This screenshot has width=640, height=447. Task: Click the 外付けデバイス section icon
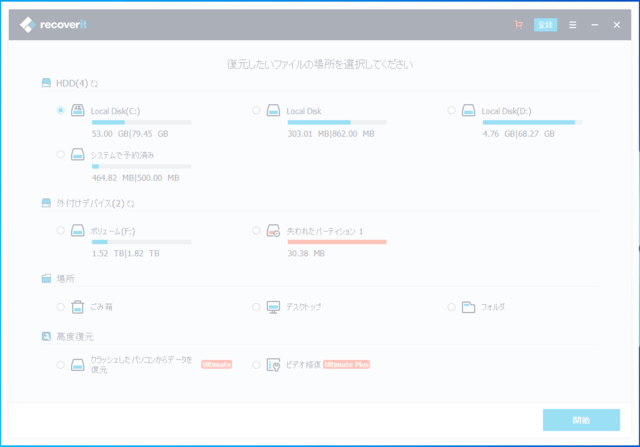coord(46,203)
